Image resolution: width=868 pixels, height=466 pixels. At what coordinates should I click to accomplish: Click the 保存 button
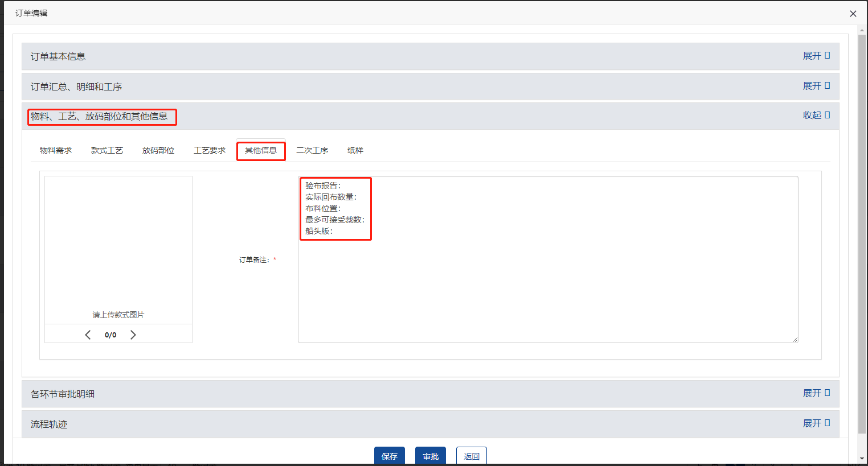click(390, 456)
